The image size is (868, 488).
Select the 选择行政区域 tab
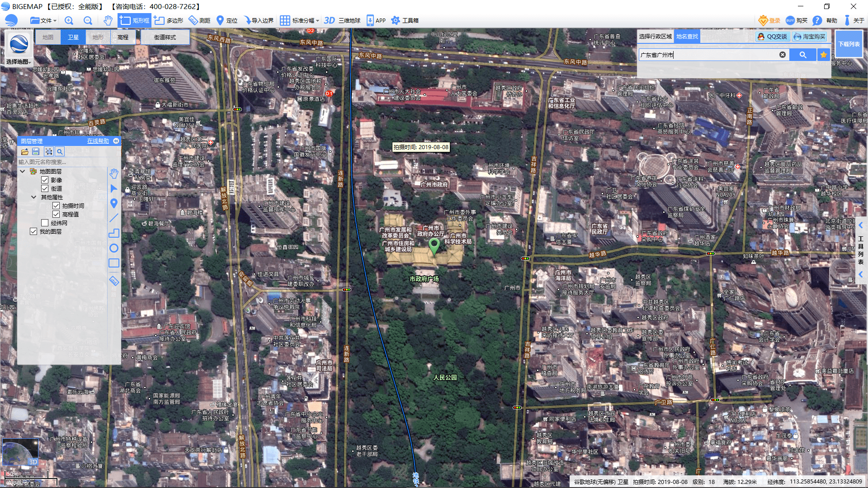click(655, 36)
